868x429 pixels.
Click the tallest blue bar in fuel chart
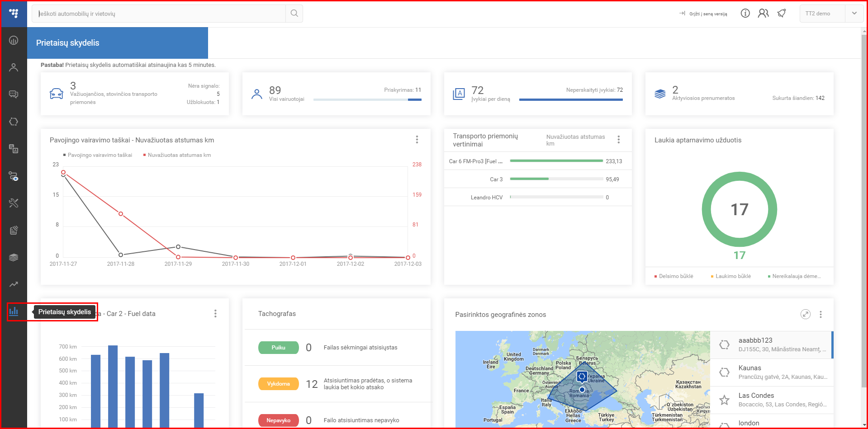[113, 387]
